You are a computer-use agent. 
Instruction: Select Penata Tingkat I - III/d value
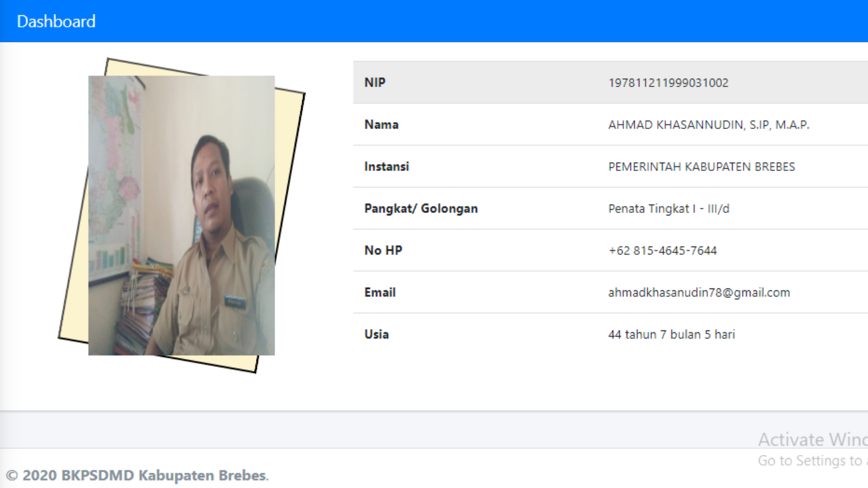[668, 208]
